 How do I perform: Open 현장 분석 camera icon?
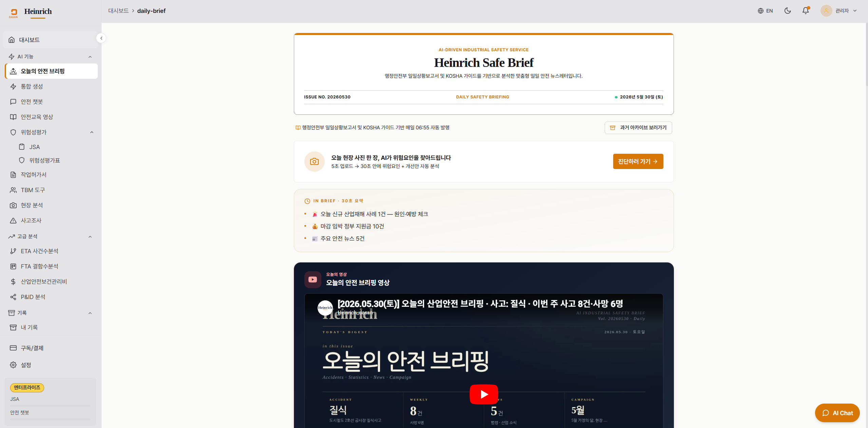(13, 205)
